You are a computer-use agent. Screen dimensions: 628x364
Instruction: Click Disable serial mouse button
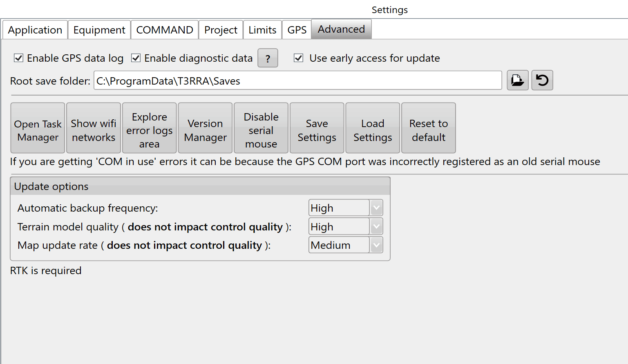click(261, 128)
